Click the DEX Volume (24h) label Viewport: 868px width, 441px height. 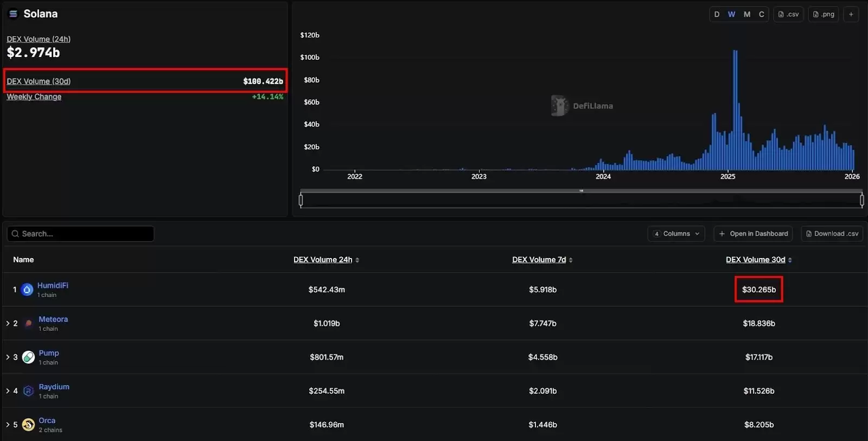click(39, 39)
